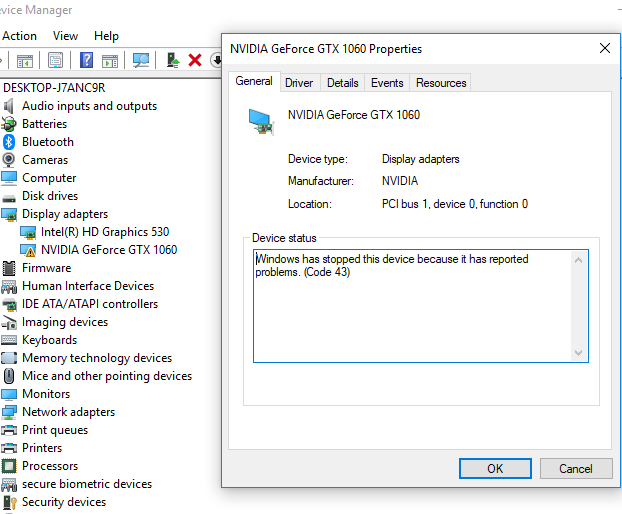
Task: Open the Properties toolbar icon
Action: click(x=55, y=60)
